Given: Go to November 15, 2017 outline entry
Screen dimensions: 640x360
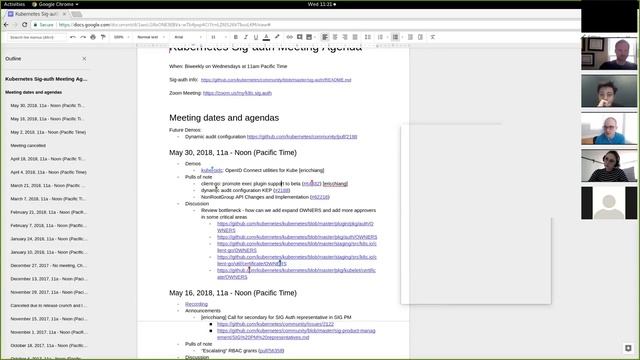Looking at the screenshot, I should pyautogui.click(x=49, y=319).
